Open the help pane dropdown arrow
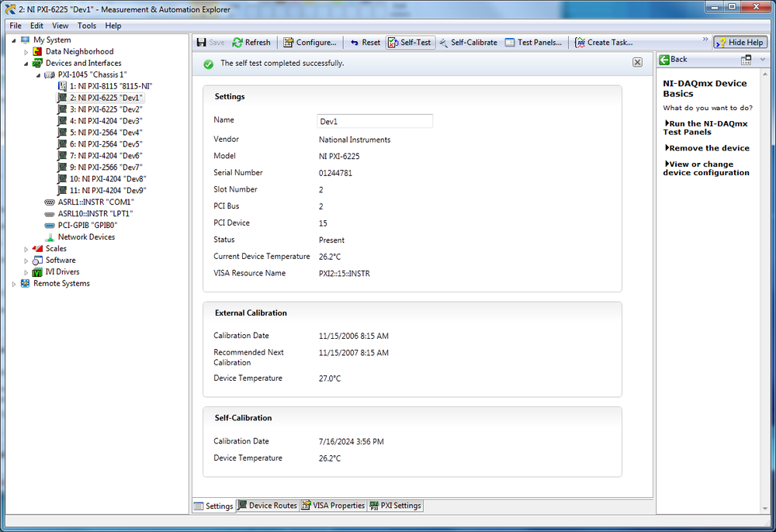 click(x=762, y=60)
